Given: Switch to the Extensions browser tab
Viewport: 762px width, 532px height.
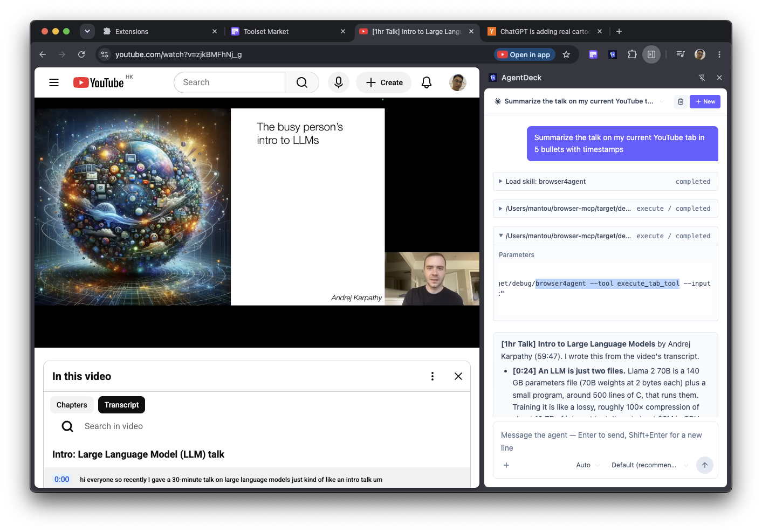Looking at the screenshot, I should tap(160, 31).
